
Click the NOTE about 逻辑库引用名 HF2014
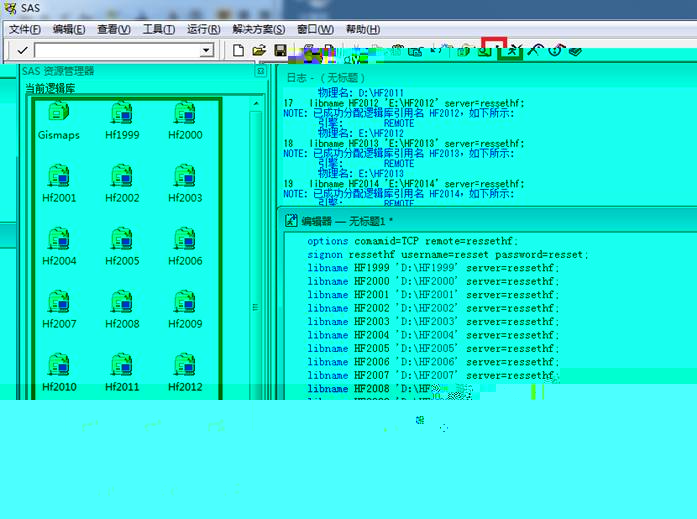pos(399,194)
